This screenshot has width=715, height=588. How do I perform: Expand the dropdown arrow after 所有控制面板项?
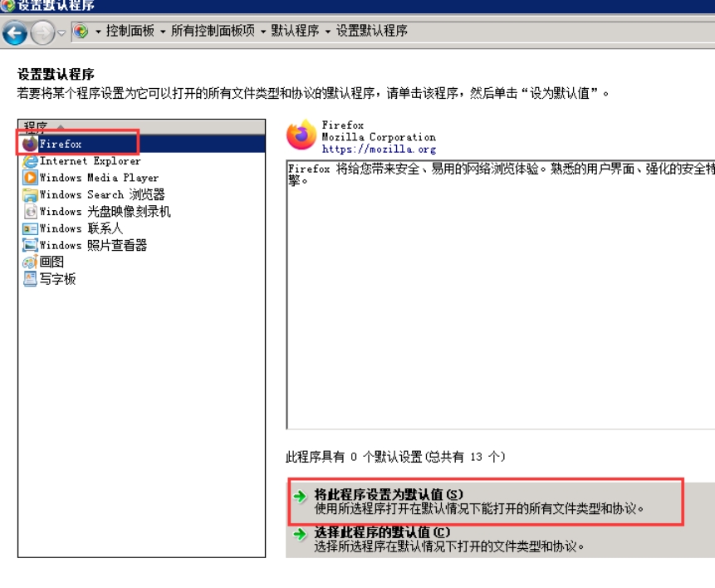pyautogui.click(x=263, y=32)
